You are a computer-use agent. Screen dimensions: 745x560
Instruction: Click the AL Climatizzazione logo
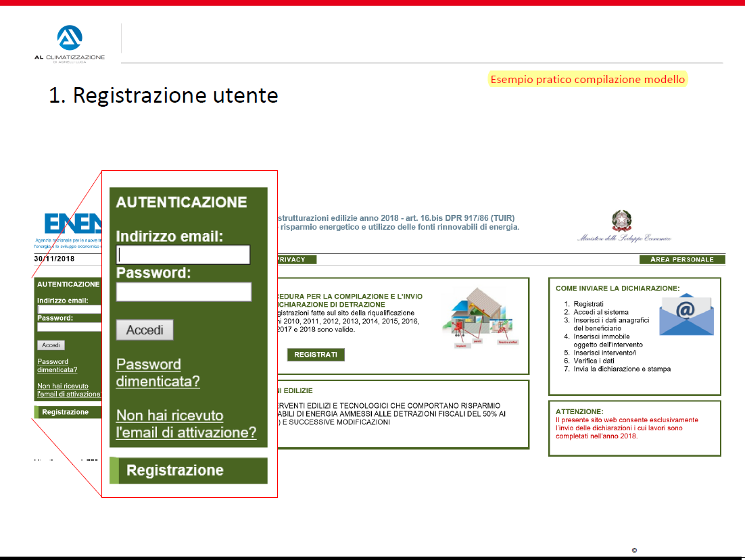coord(70,44)
